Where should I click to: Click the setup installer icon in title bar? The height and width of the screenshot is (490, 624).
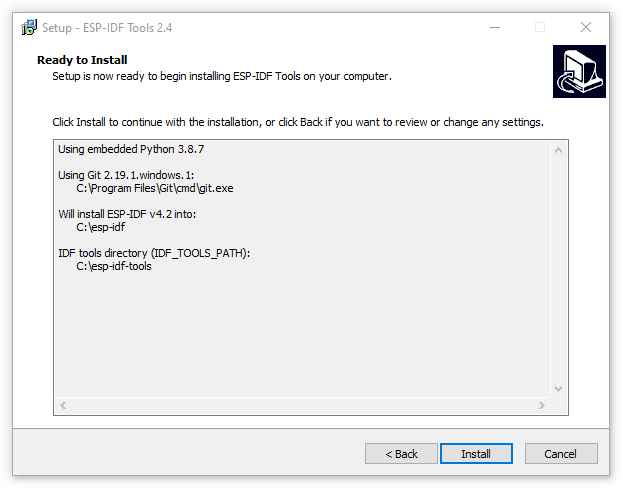[x=29, y=27]
